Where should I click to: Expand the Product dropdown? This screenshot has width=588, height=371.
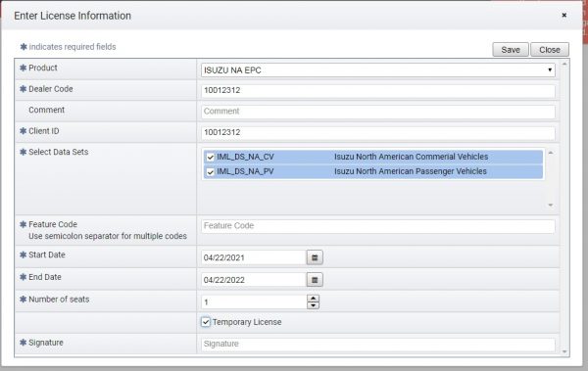[378, 70]
